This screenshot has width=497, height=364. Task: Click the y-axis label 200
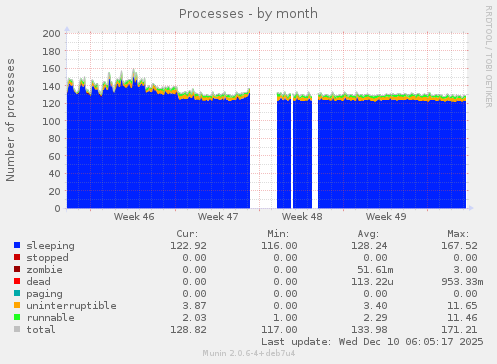(51, 33)
